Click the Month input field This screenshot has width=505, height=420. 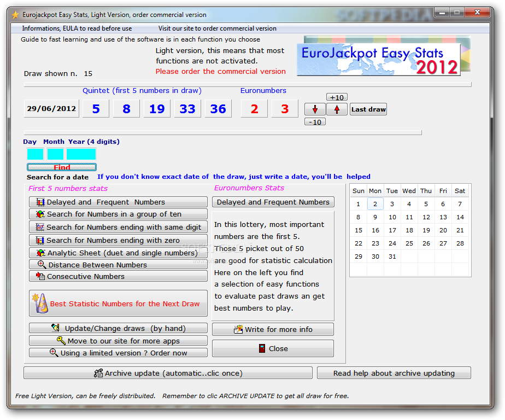tap(55, 154)
